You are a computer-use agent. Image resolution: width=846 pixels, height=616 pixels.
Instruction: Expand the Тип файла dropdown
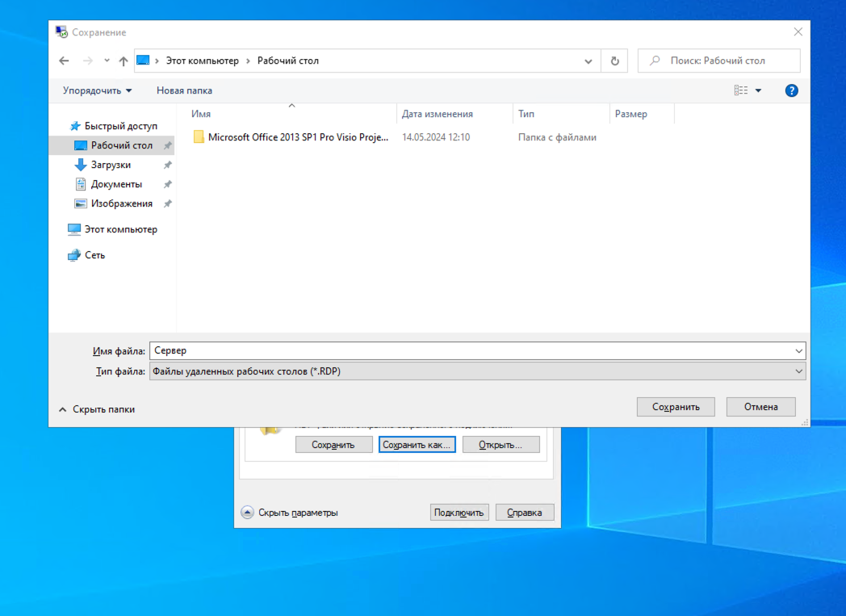pos(798,371)
